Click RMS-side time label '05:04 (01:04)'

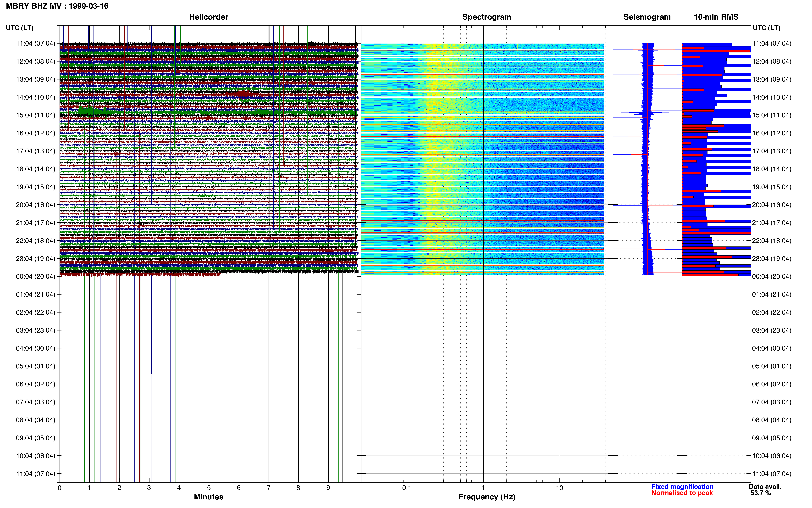coord(772,366)
